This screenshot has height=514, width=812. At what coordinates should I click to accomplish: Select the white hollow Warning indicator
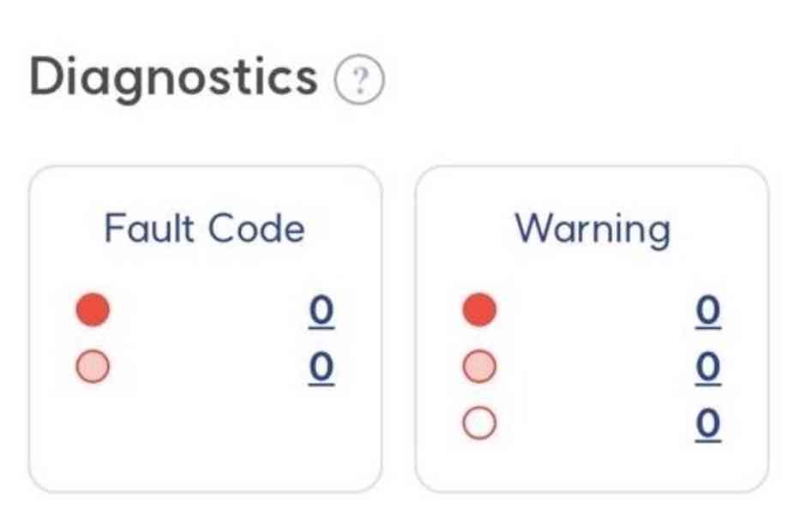479,423
